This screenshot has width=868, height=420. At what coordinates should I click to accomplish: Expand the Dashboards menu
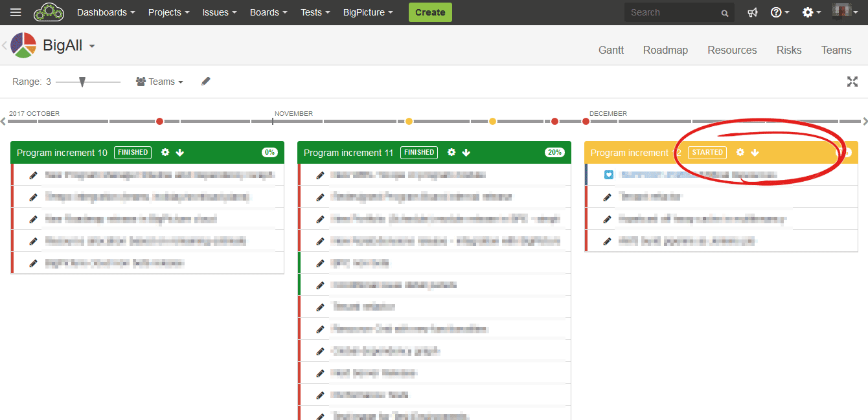(106, 12)
